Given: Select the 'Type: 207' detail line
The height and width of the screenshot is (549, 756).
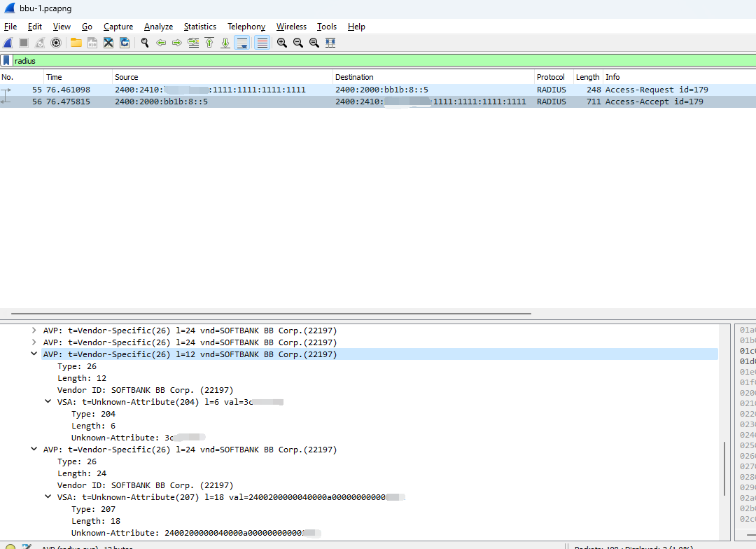Looking at the screenshot, I should [x=94, y=509].
